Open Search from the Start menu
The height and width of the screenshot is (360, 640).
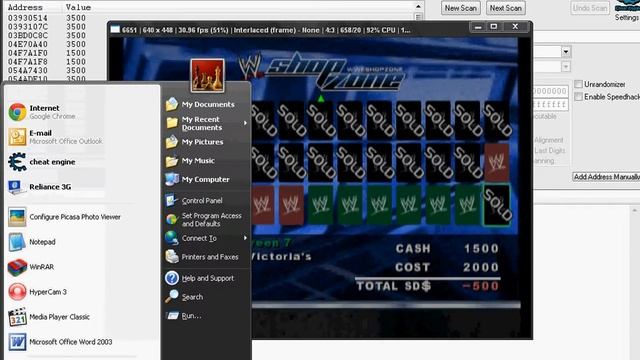(184, 297)
